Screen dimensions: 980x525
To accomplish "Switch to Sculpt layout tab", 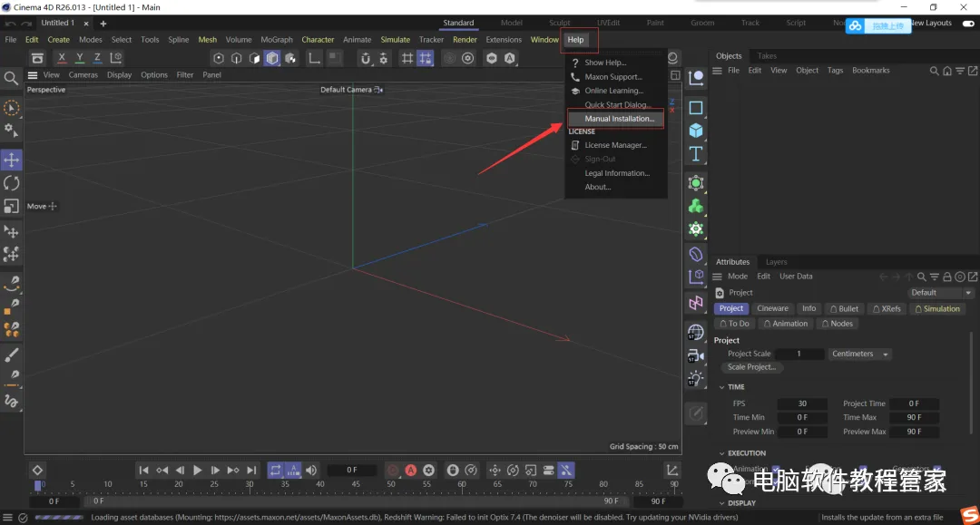I will pos(559,23).
